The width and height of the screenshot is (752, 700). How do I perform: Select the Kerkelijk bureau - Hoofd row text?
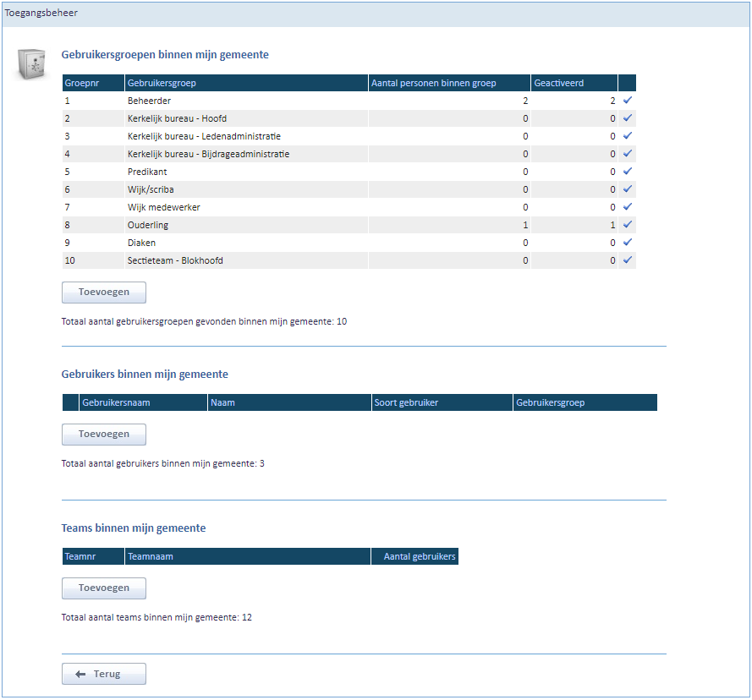tap(177, 118)
